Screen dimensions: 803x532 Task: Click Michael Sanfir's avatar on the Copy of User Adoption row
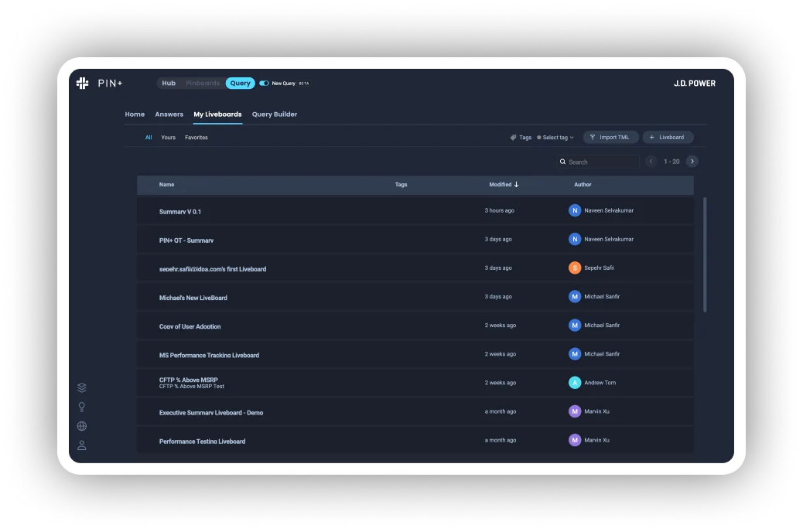pos(575,325)
